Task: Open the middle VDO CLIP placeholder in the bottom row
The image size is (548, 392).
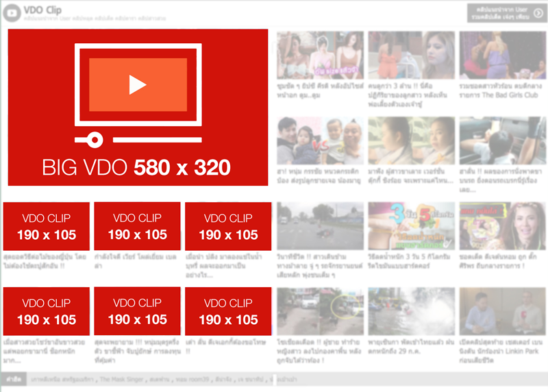Action: click(x=137, y=312)
